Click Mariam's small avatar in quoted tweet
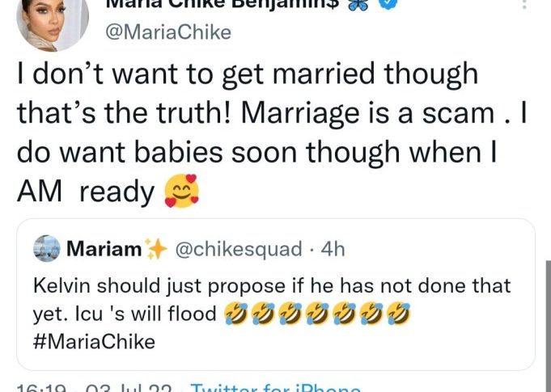 (x=49, y=250)
